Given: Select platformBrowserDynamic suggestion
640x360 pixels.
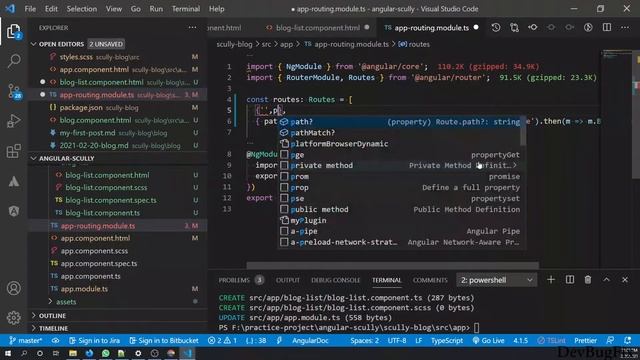Looking at the screenshot, I should coord(400,144).
